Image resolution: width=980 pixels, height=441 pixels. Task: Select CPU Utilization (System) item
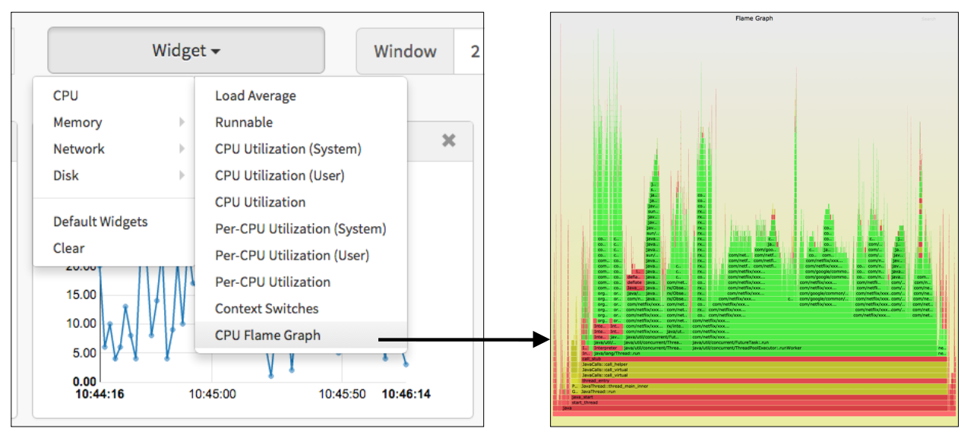point(288,149)
